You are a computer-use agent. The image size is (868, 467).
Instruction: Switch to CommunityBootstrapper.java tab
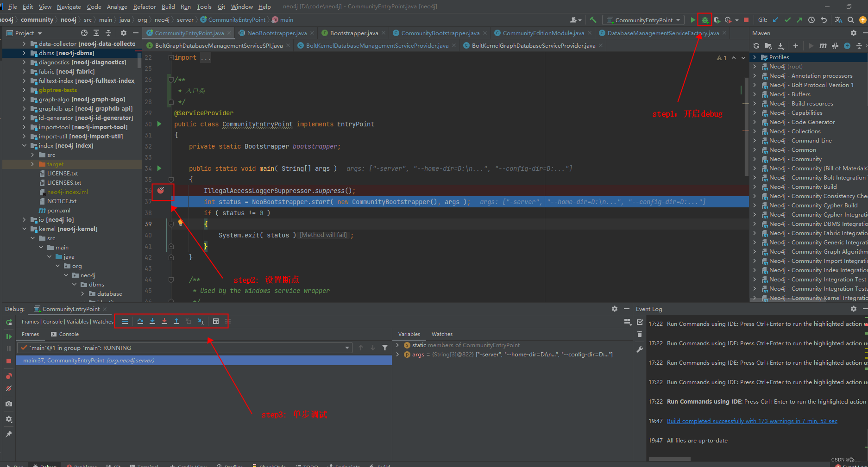click(x=440, y=33)
